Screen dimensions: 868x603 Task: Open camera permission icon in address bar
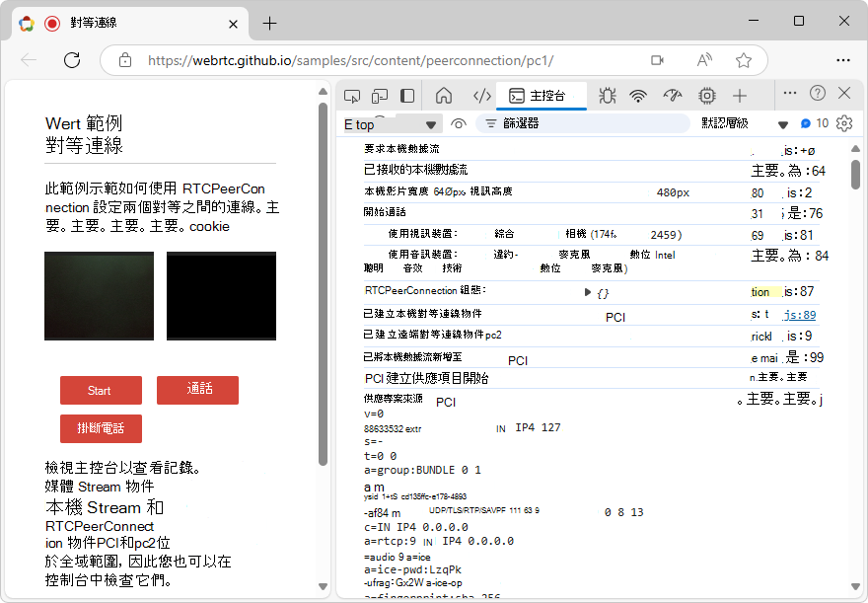coord(657,60)
